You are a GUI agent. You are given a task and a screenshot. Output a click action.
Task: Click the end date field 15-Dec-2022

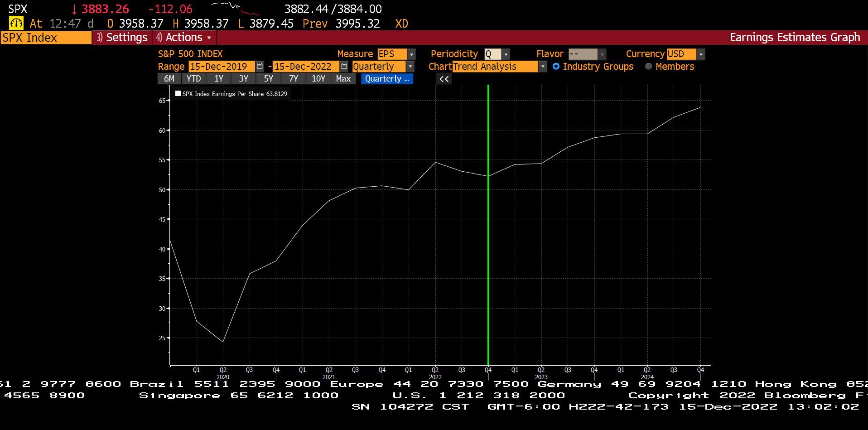pos(306,66)
